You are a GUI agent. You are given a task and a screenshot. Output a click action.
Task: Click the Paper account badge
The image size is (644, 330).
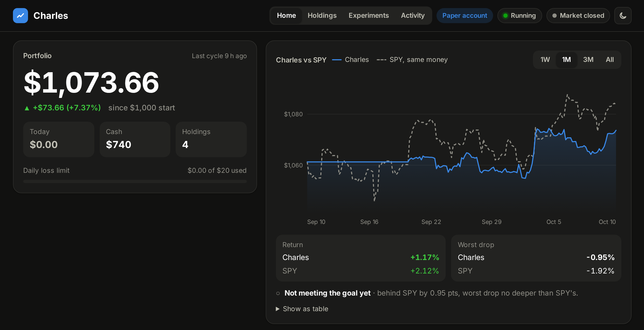click(x=465, y=16)
